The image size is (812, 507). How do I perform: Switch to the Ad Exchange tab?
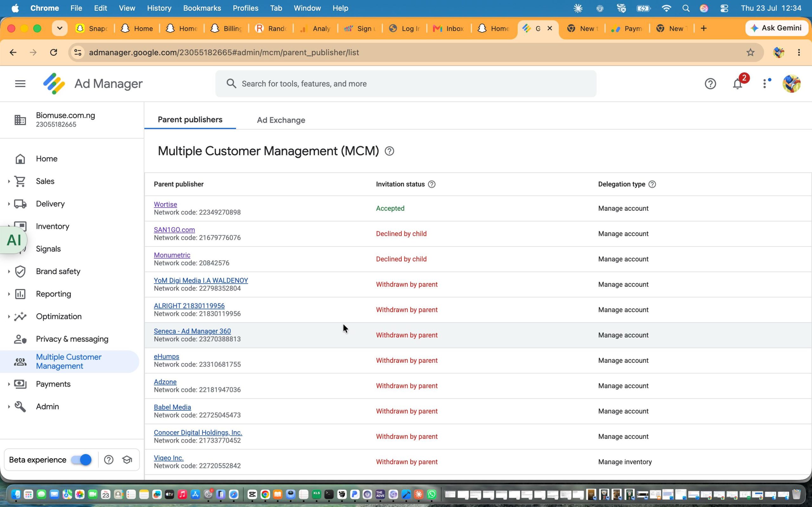pos(281,120)
